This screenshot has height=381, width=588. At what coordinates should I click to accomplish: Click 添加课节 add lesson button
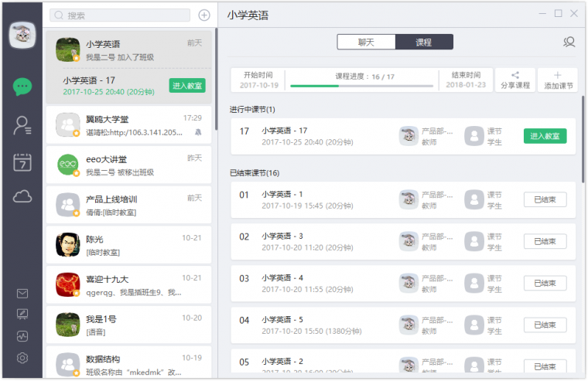pyautogui.click(x=558, y=80)
